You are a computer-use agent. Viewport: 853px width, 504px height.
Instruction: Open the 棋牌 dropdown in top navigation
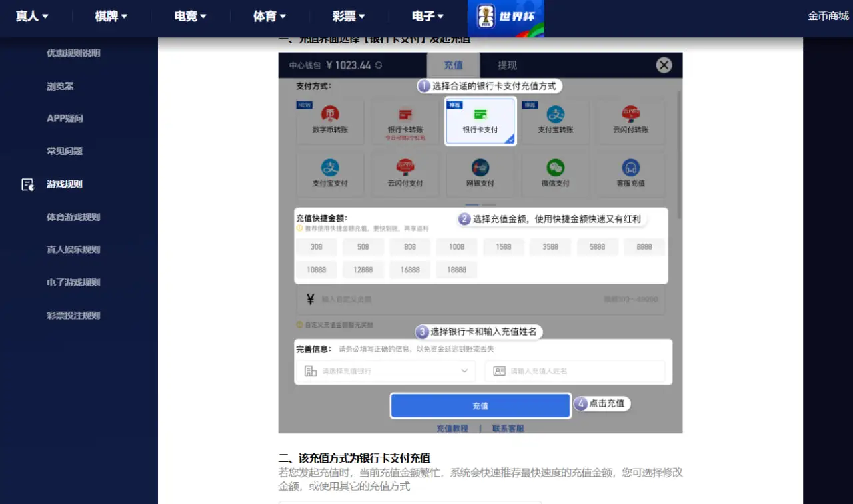coord(111,16)
